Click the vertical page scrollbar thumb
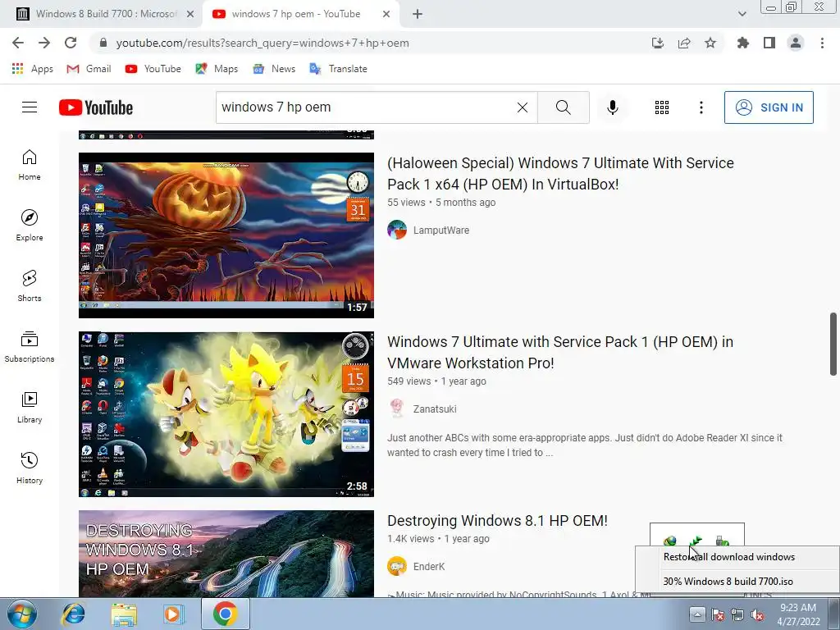This screenshot has height=630, width=840. coord(833,344)
